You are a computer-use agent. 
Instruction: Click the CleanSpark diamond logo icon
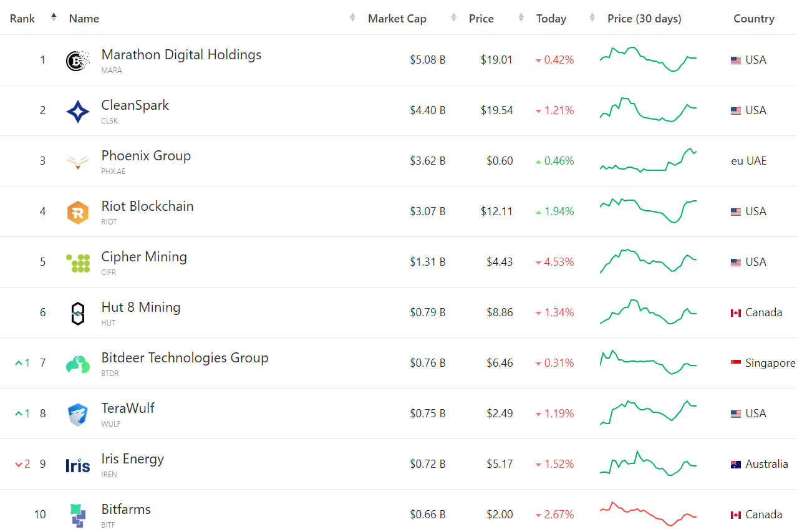[x=78, y=112]
